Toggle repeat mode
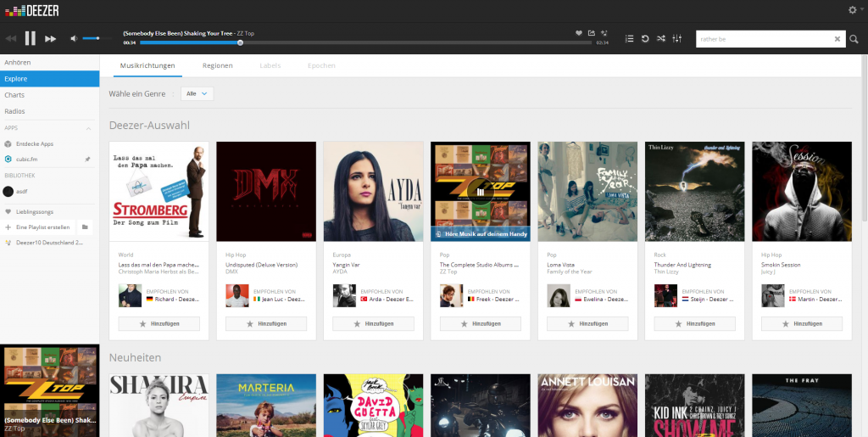 tap(645, 39)
